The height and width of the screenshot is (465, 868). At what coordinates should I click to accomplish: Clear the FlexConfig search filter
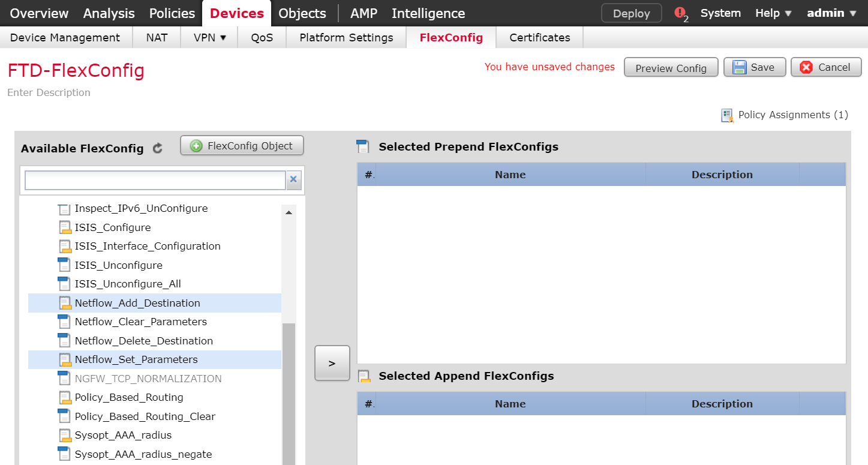point(293,179)
